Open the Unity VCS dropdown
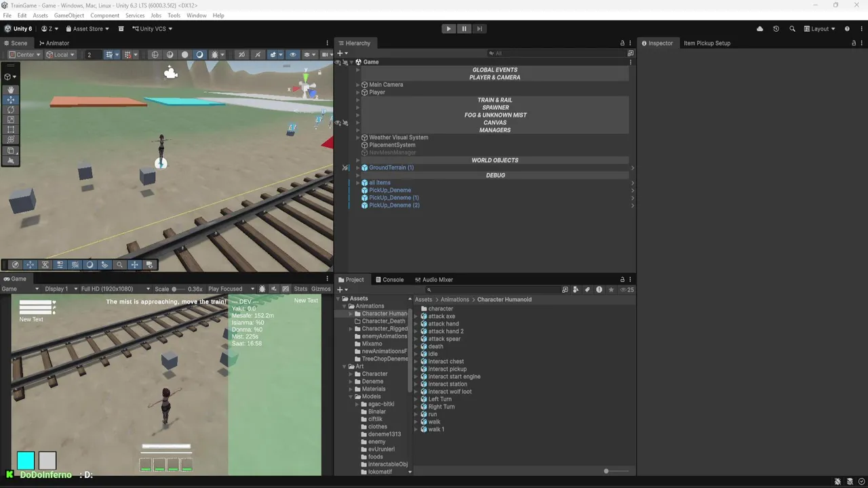This screenshot has height=488, width=868. [x=152, y=28]
